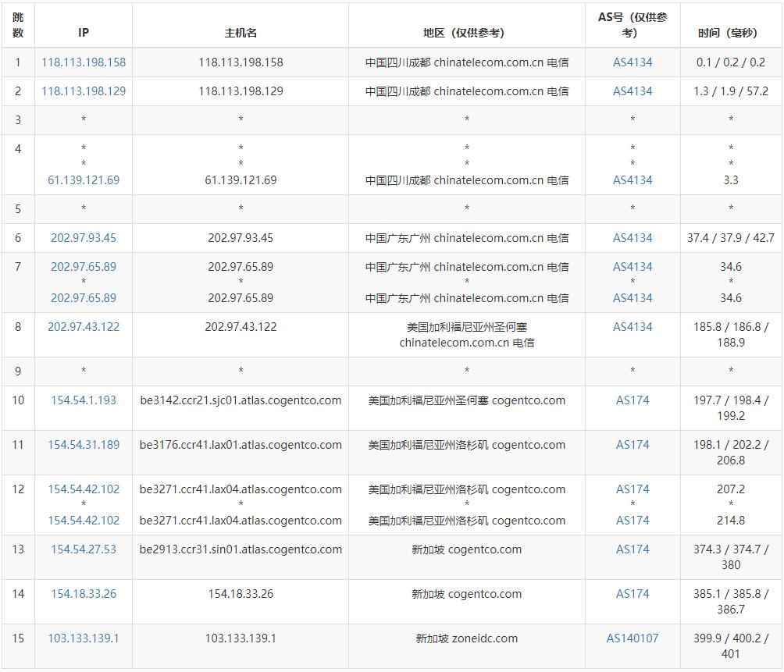
Task: Select region 美国加利福尼亚州圣何塞 cogentco.com
Action: 466,400
